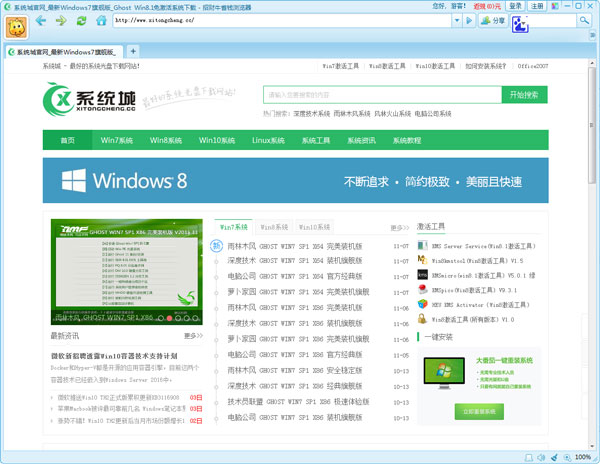Click the Go arrow beside address bar
The width and height of the screenshot is (600, 464).
click(469, 21)
